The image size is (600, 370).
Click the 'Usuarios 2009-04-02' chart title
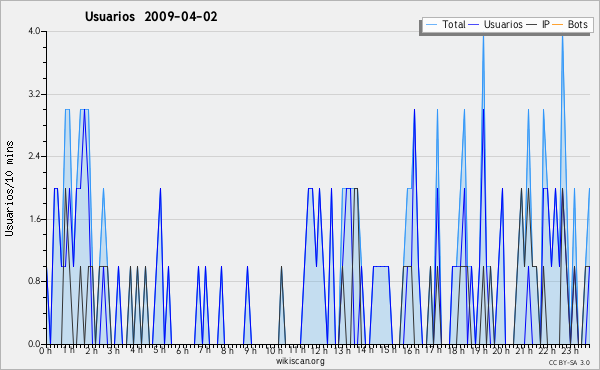point(151,17)
